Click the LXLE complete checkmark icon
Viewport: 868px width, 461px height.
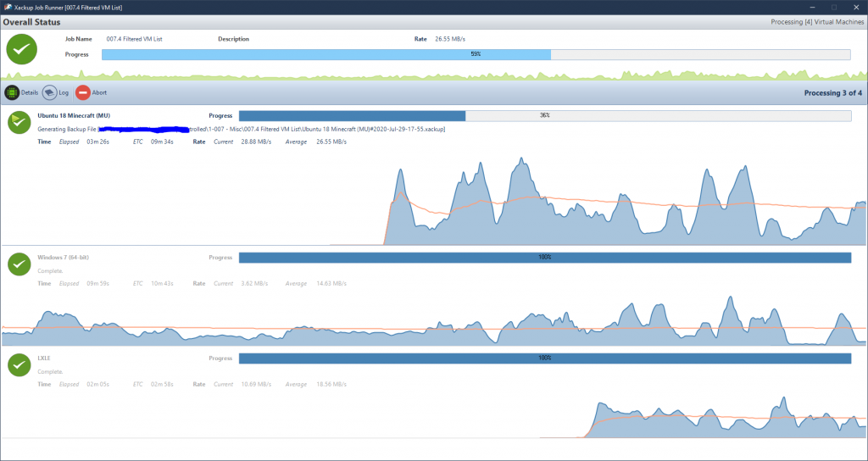19,365
